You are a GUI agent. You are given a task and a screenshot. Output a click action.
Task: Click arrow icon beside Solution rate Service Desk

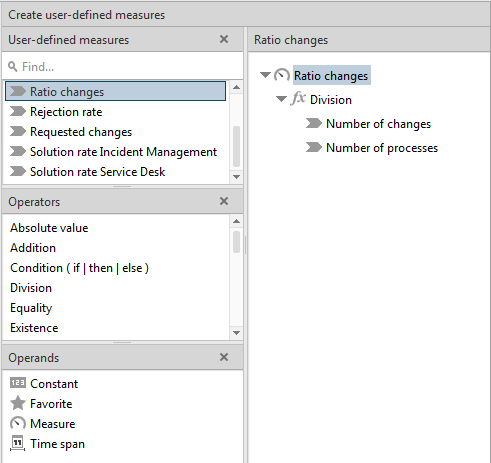18,171
